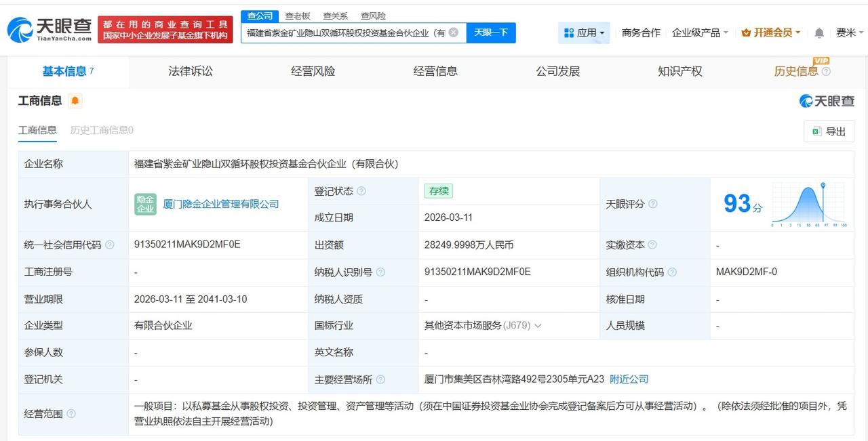Click help icon next to 组织机构代码
This screenshot has width=868, height=441.
[671, 272]
